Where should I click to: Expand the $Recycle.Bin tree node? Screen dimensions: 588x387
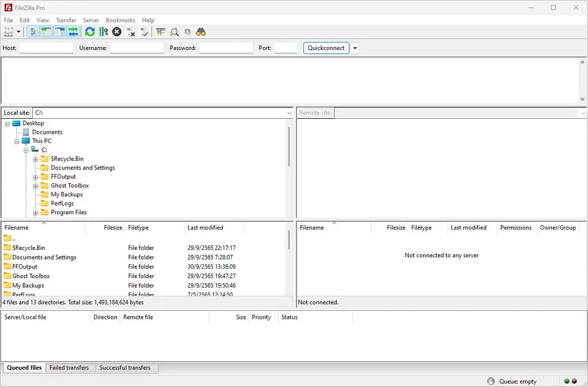pyautogui.click(x=35, y=160)
